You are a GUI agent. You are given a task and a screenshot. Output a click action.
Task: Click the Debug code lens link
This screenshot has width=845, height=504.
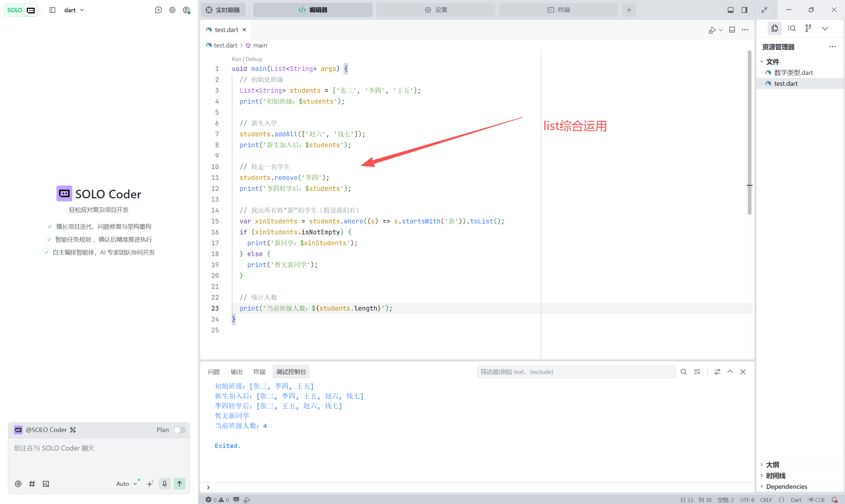pyautogui.click(x=254, y=59)
